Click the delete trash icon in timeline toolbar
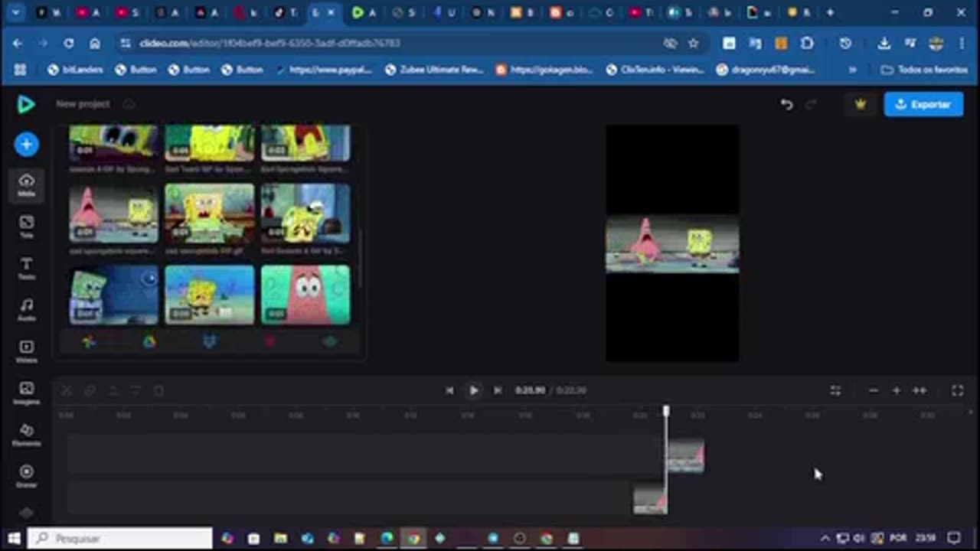The image size is (980, 551). click(x=158, y=391)
